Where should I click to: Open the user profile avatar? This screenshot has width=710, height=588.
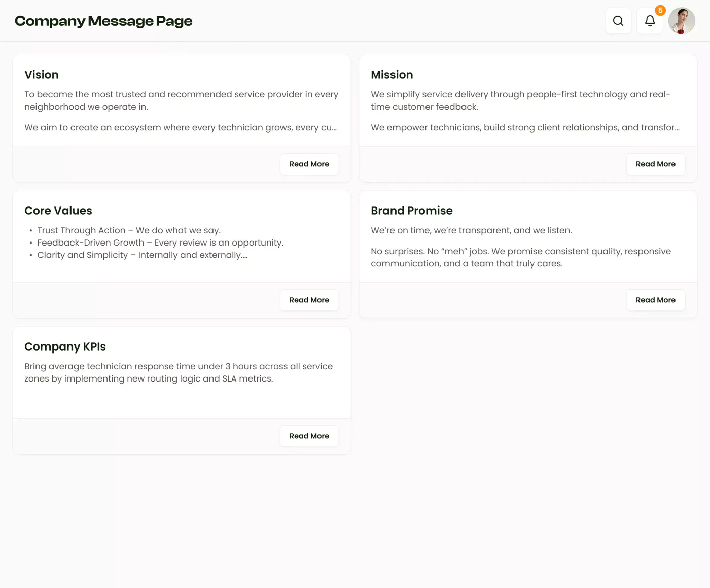click(x=682, y=21)
